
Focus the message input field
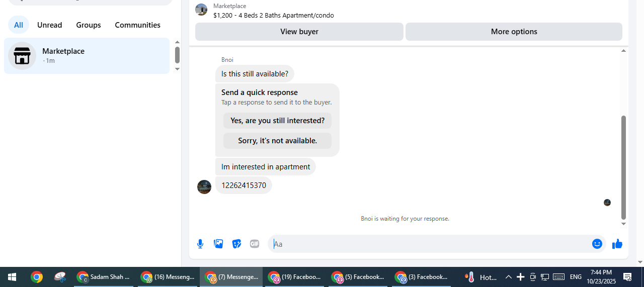[x=430, y=244]
